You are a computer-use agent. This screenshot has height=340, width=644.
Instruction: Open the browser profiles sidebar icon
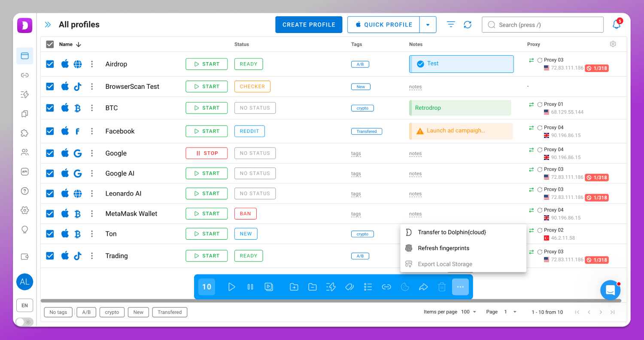(x=24, y=56)
